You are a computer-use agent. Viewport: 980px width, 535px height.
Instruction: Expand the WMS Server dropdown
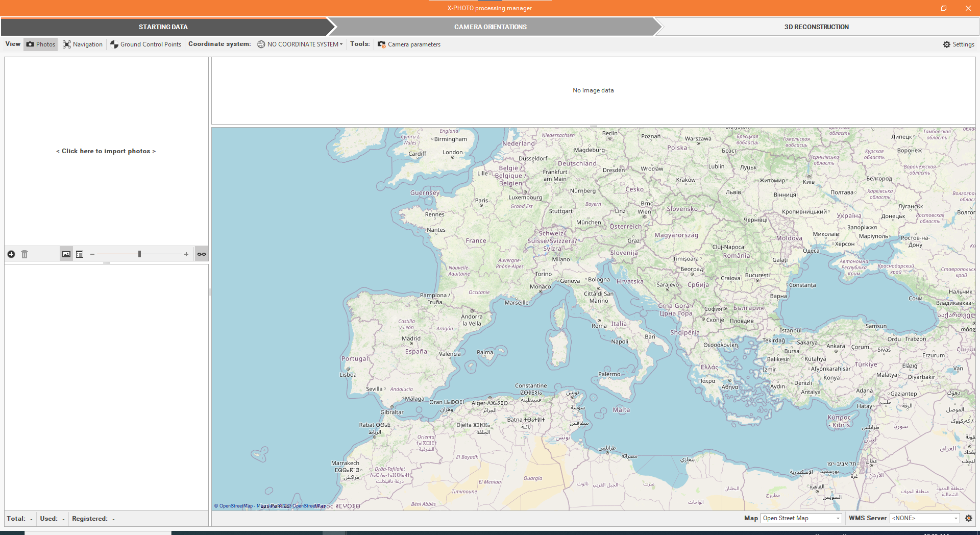(924, 518)
